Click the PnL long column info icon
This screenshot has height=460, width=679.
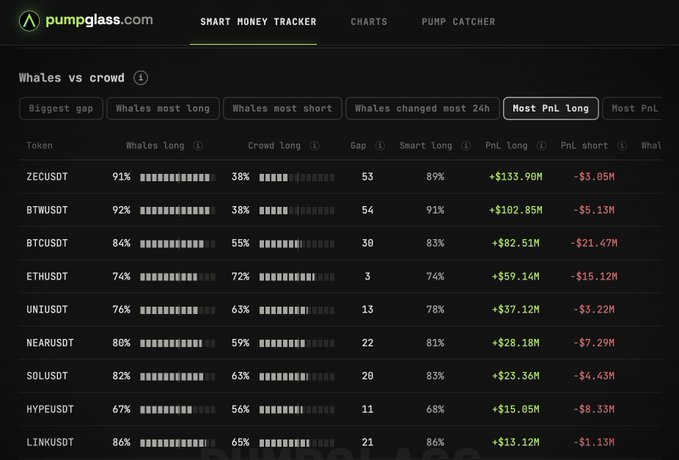coord(541,146)
